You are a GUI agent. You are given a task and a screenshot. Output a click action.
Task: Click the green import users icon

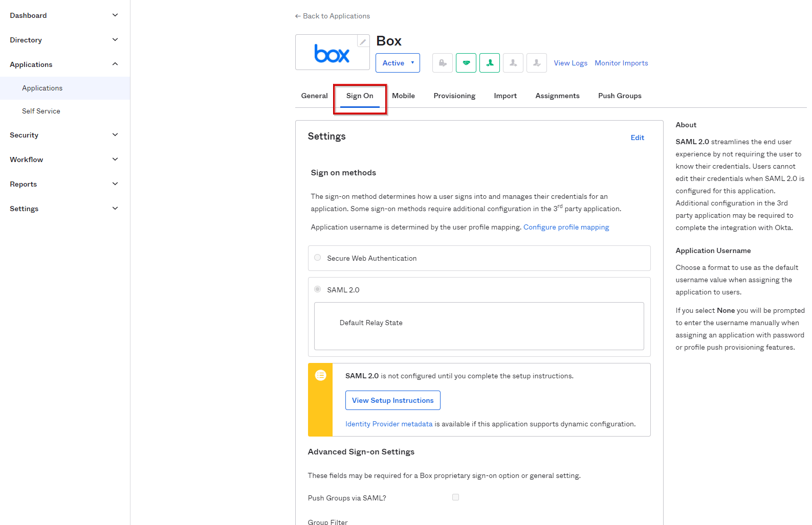(490, 63)
